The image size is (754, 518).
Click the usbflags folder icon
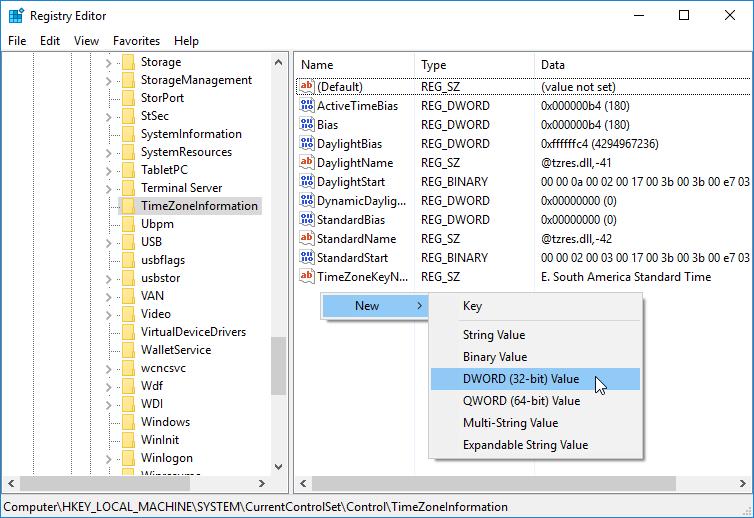pos(128,260)
